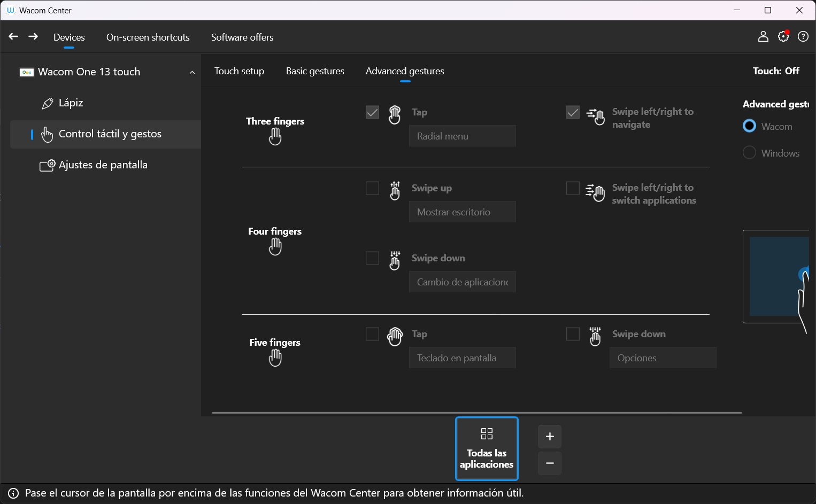Click the Five fingers hand icon
The image size is (816, 504).
[275, 358]
